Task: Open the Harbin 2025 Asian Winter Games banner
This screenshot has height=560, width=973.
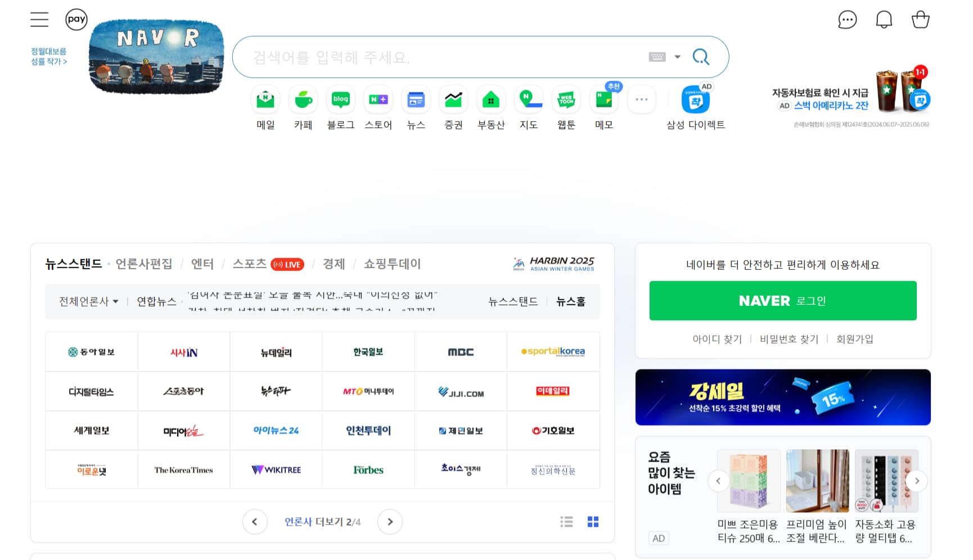Action: coord(553,264)
